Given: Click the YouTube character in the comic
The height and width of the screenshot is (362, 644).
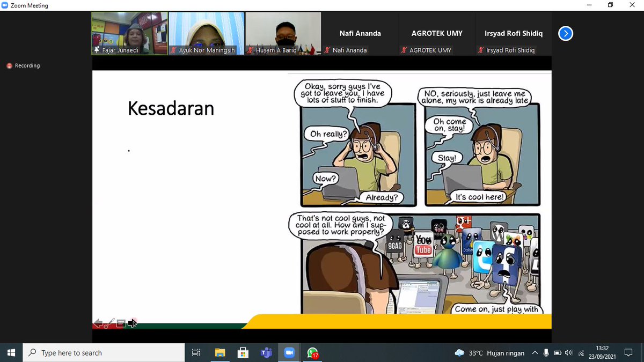Looking at the screenshot, I should tap(423, 249).
